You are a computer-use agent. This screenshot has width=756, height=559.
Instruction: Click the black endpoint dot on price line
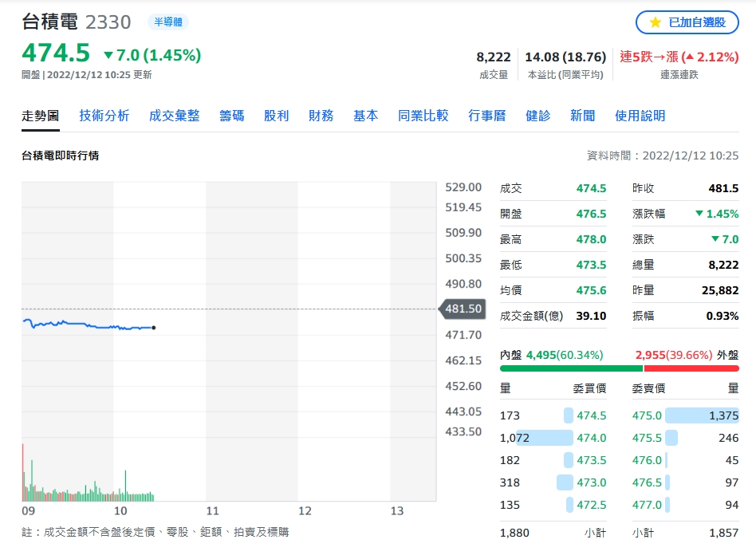pyautogui.click(x=154, y=328)
